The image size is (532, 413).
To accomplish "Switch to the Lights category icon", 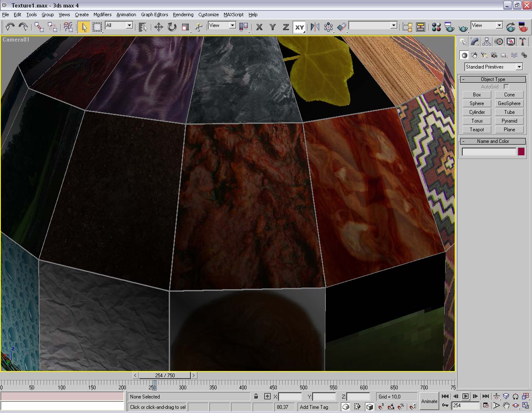I will click(484, 55).
